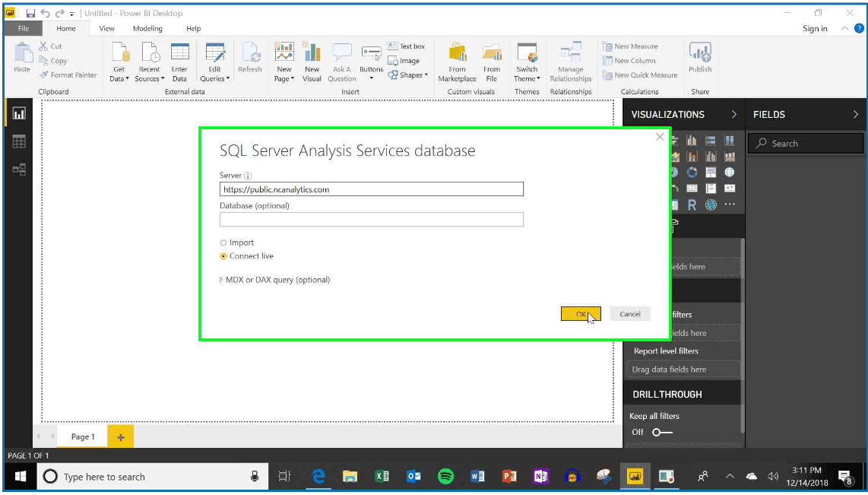Expand MDX or DAX query section
This screenshot has width=868, height=495.
click(x=275, y=280)
